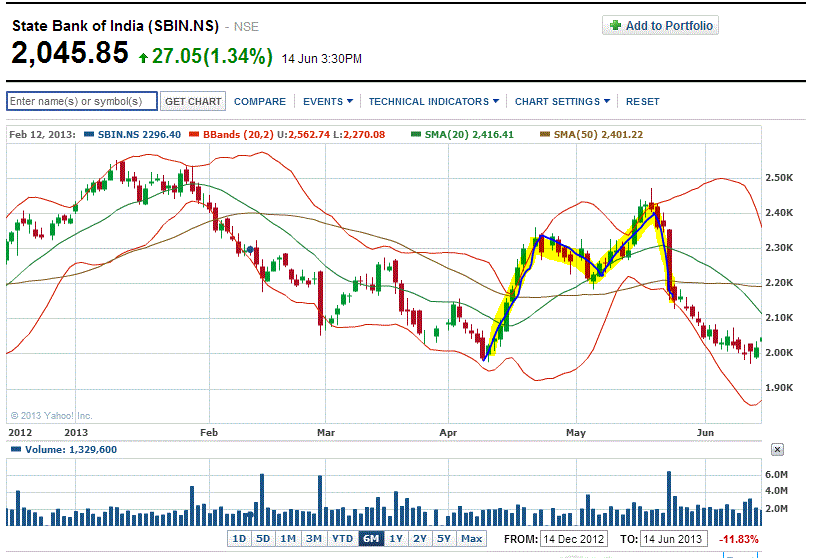Click the BBands red legend color marker
This screenshot has height=558, width=815.
(x=194, y=135)
